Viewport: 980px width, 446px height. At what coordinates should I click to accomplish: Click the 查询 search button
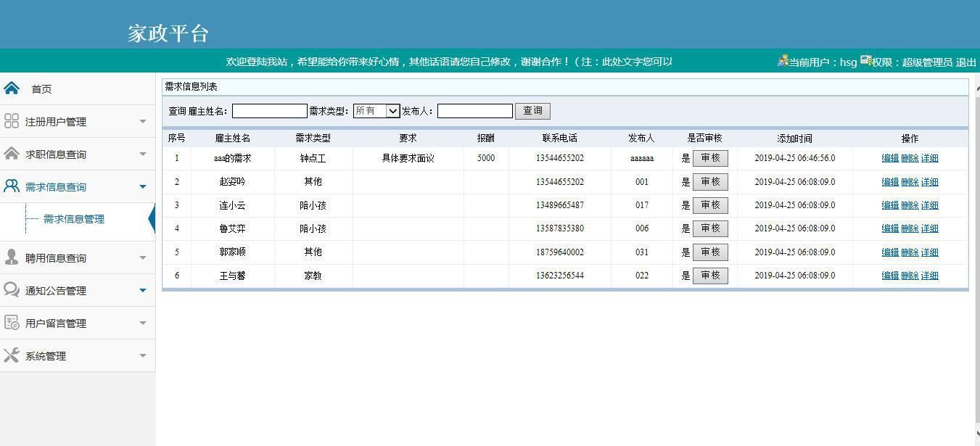tap(532, 111)
